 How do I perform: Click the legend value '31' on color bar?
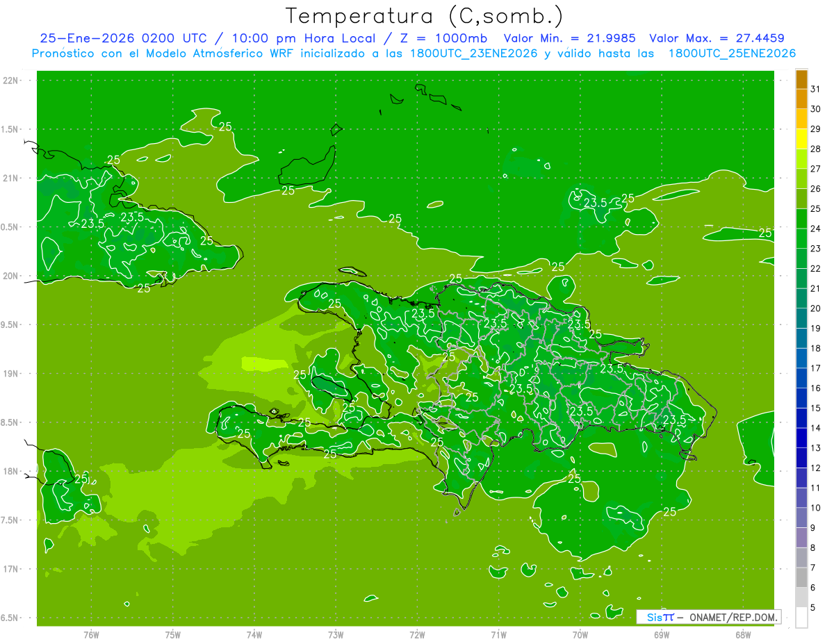[x=816, y=89]
